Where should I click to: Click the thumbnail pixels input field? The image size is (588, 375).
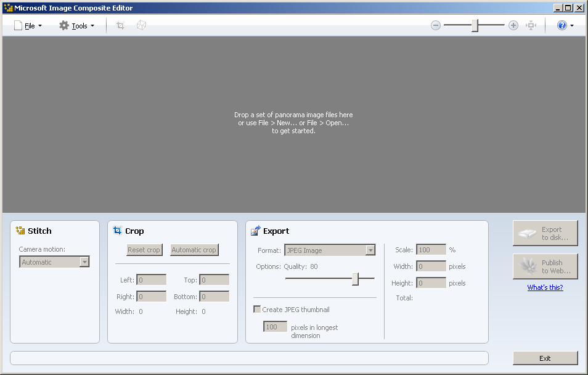[x=276, y=327]
